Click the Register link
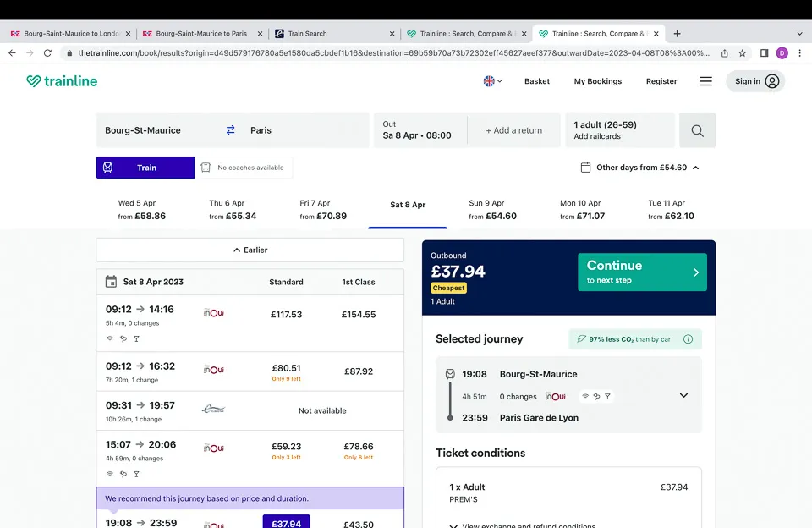This screenshot has width=812, height=528. (x=661, y=81)
